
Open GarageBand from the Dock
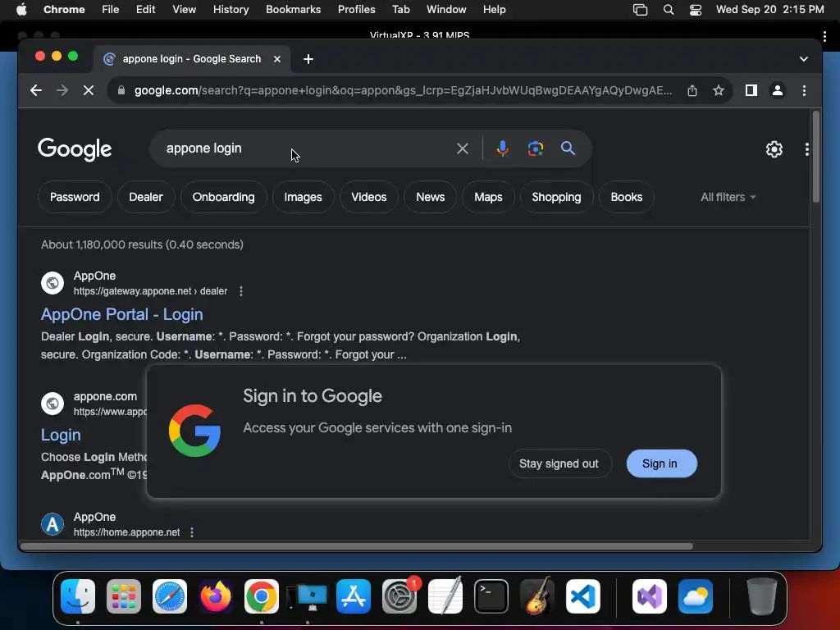point(537,596)
